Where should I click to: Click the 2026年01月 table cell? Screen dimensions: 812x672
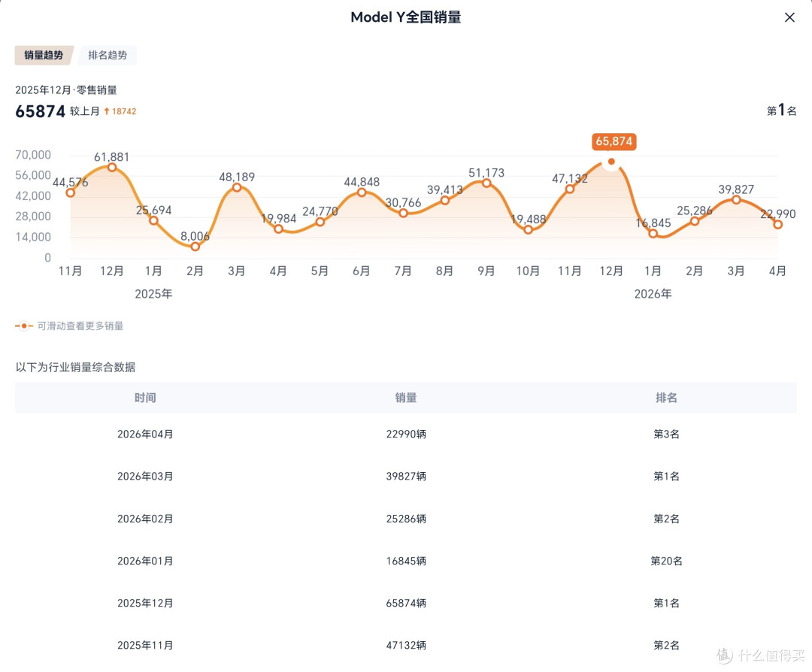145,561
